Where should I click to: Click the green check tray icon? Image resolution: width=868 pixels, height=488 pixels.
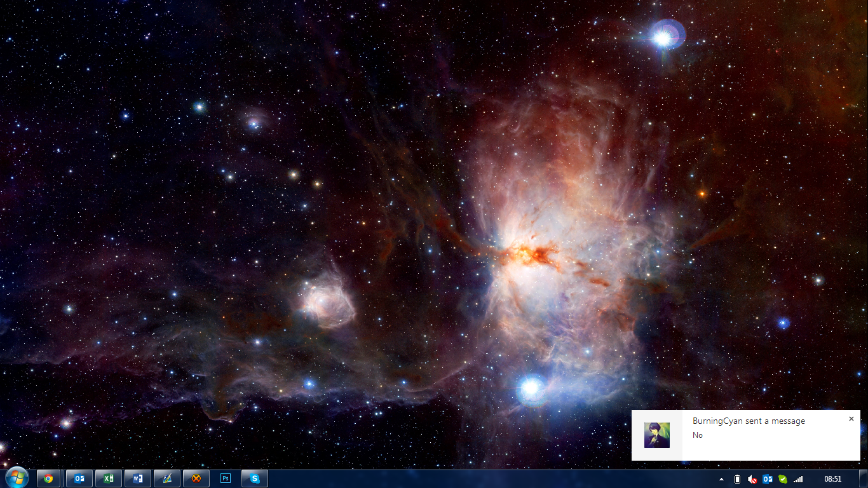[x=783, y=479]
